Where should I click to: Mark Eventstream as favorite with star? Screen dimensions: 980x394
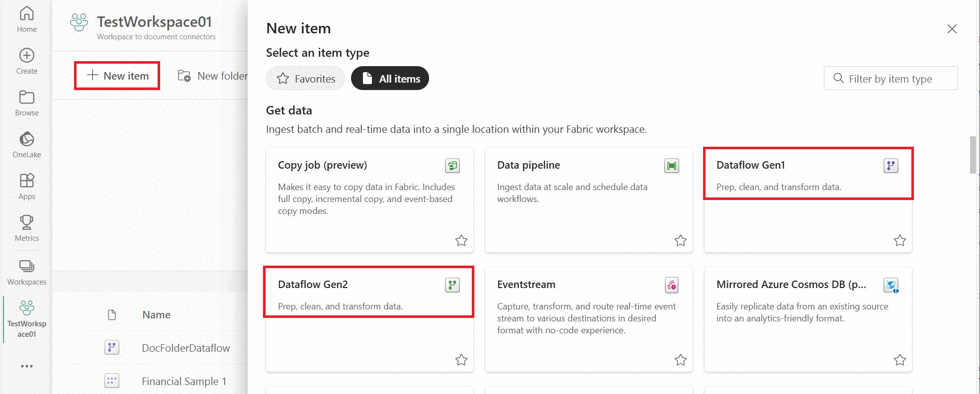pos(681,360)
